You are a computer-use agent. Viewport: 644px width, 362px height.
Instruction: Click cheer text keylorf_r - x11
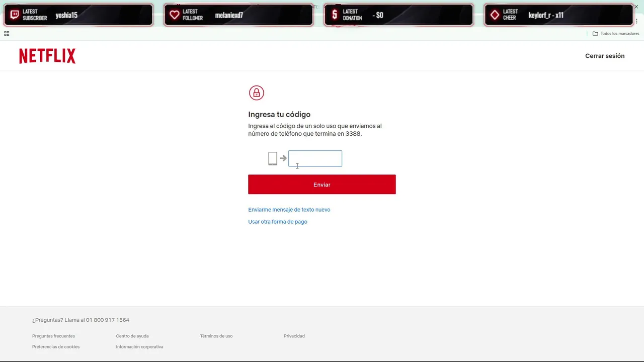tap(546, 15)
